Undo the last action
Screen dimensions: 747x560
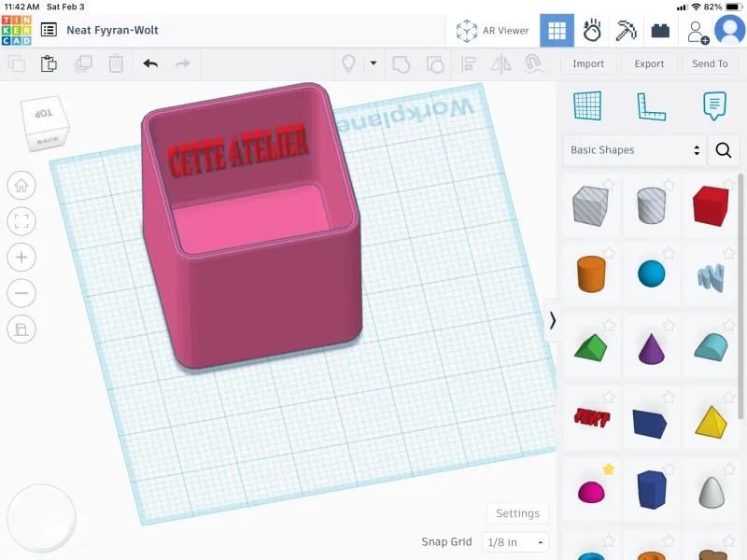150,63
